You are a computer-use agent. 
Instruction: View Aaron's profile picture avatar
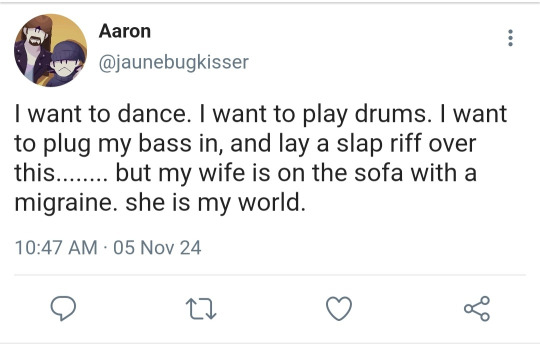click(51, 50)
